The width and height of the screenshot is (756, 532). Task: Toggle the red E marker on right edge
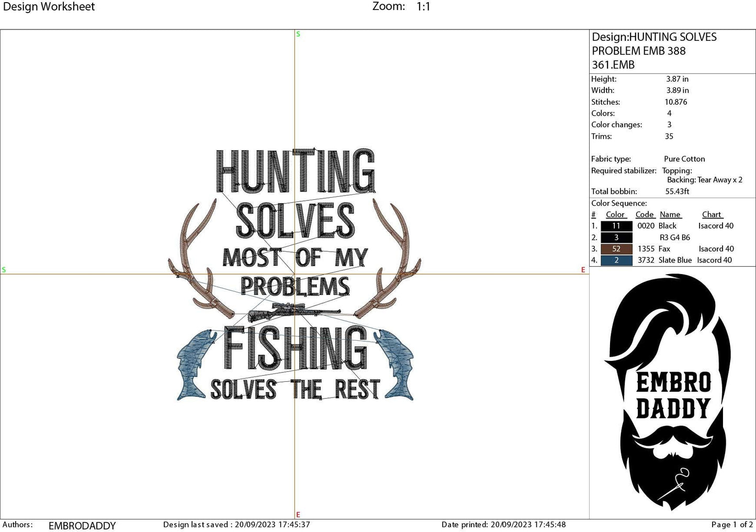(583, 270)
